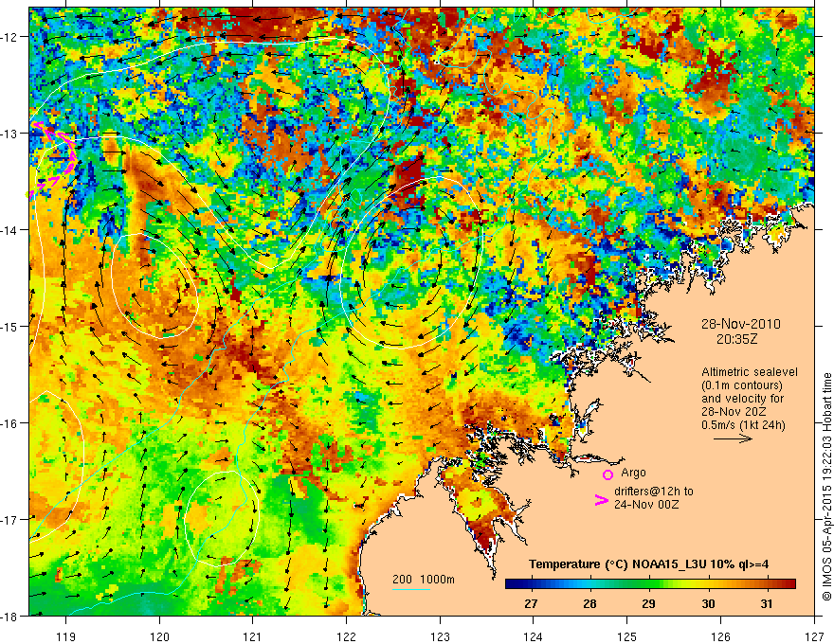The image size is (834, 644).
Task: Click the 'drifters@12h to' legend text
Action: click(654, 492)
